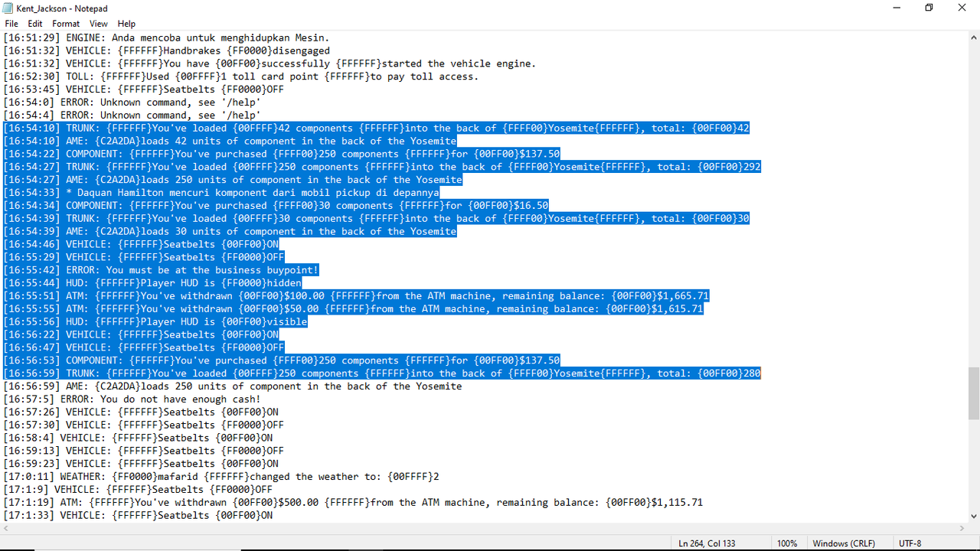Open the Edit menu
The image size is (980, 551).
(35, 24)
